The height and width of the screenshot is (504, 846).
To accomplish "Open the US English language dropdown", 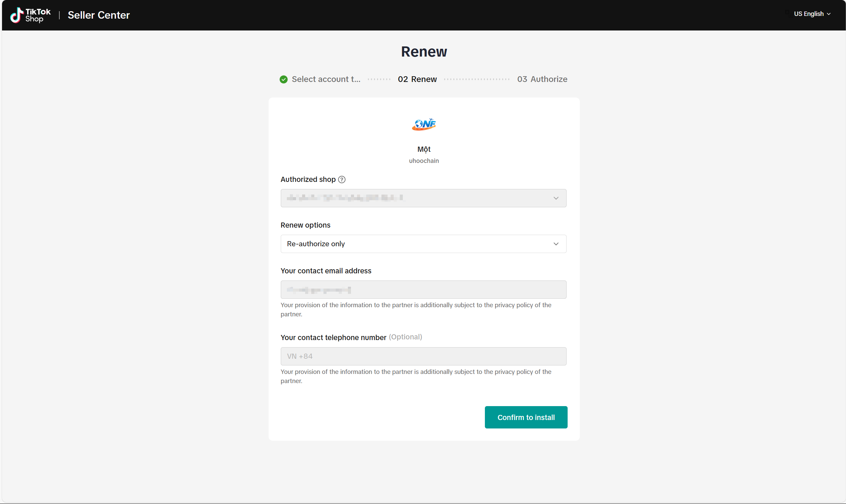I will pyautogui.click(x=812, y=14).
